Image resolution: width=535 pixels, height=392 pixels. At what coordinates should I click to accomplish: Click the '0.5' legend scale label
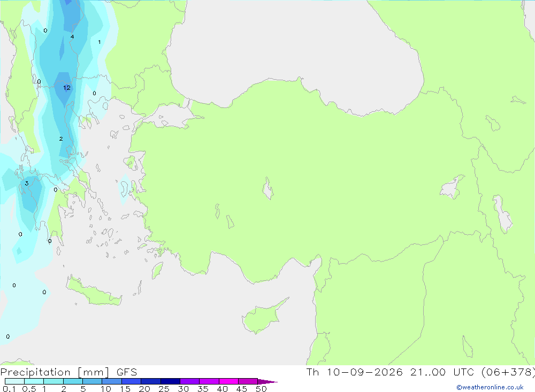pos(29,389)
